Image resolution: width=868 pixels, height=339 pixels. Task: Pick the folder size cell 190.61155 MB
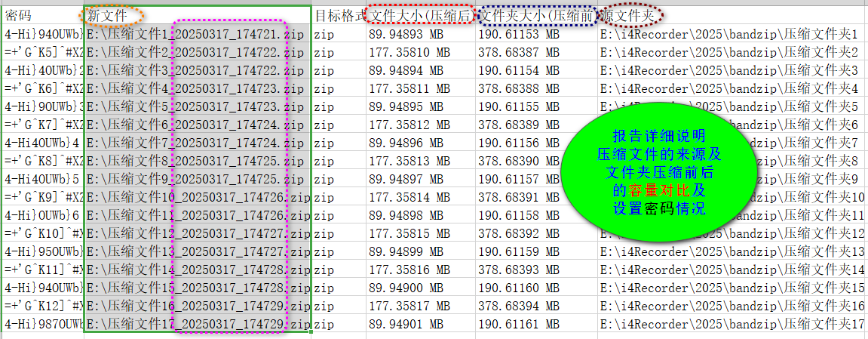click(x=536, y=107)
